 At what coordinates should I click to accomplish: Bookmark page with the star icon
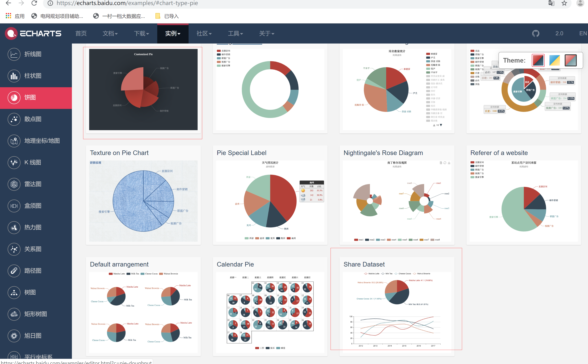pos(564,3)
